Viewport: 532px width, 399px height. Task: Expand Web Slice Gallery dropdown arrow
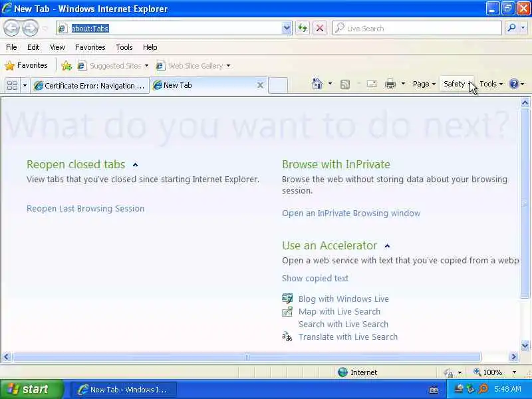[228, 65]
